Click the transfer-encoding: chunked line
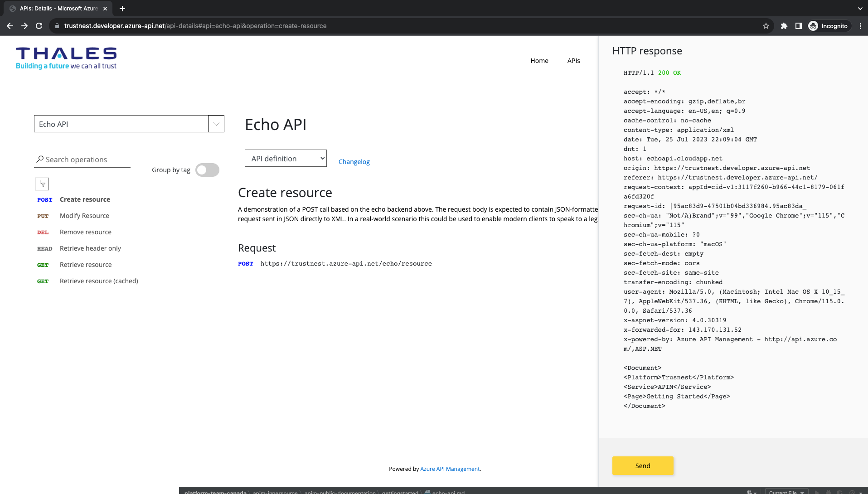 pyautogui.click(x=673, y=282)
